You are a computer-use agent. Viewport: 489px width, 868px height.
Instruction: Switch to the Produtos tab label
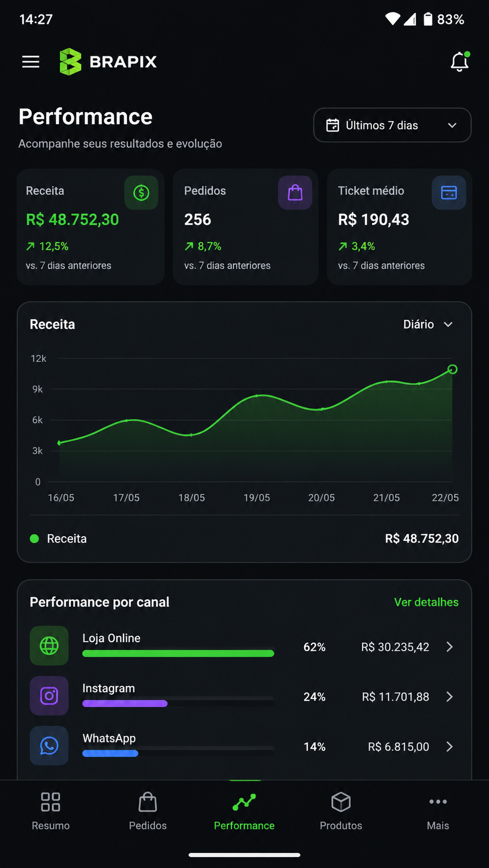tap(341, 825)
